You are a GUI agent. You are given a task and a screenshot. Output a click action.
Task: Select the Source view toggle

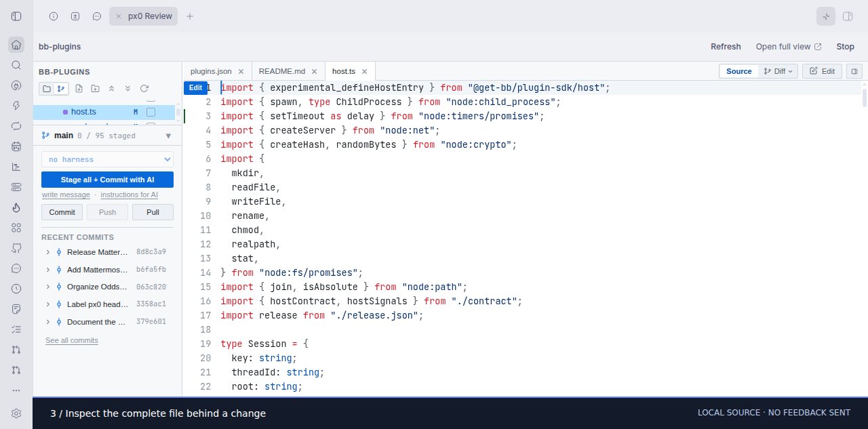click(x=739, y=71)
